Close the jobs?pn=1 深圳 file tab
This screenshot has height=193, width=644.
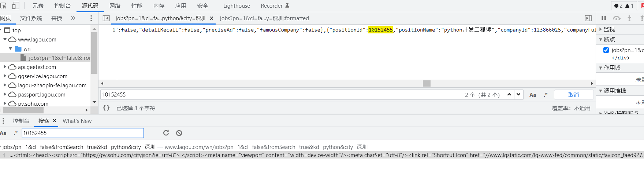212,18
